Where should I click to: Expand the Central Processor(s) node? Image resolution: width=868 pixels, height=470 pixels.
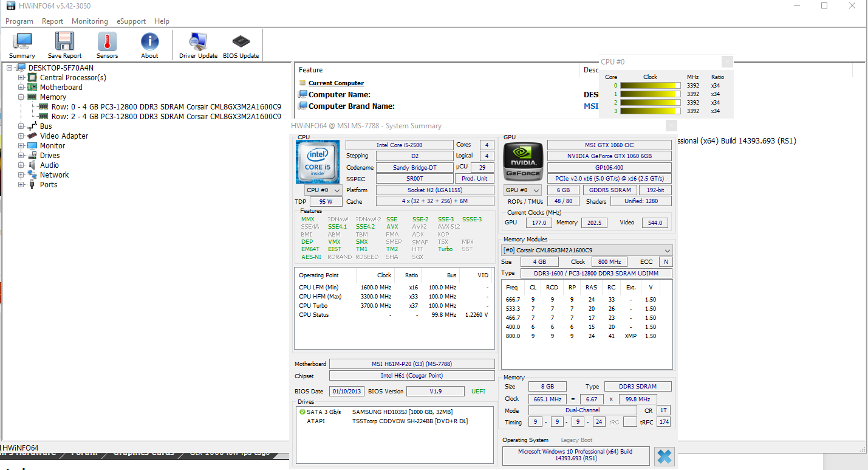pos(21,77)
